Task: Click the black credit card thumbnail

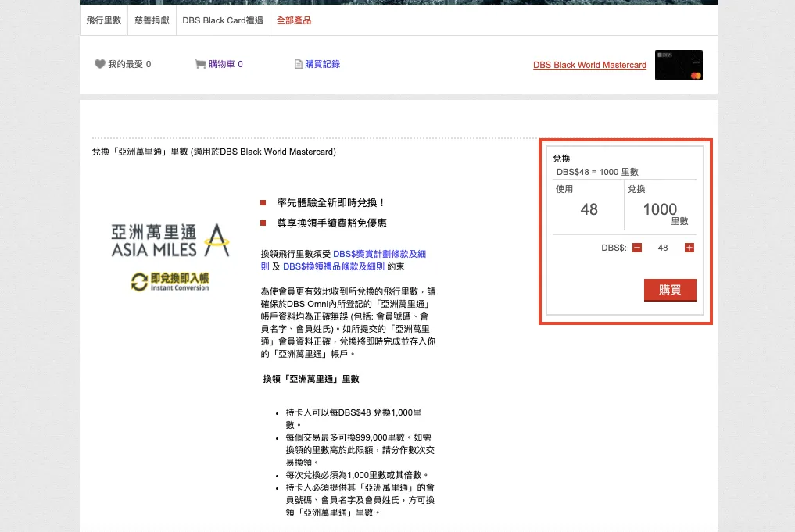Action: pyautogui.click(x=679, y=65)
